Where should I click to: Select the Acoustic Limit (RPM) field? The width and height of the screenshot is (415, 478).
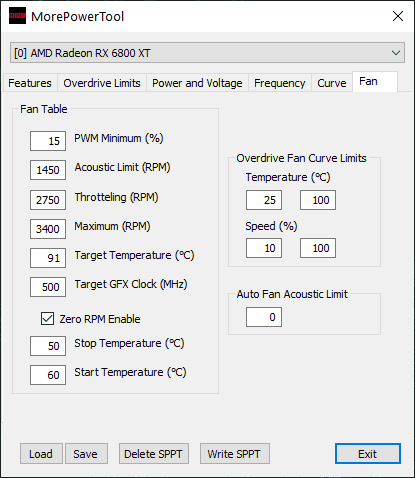click(48, 170)
